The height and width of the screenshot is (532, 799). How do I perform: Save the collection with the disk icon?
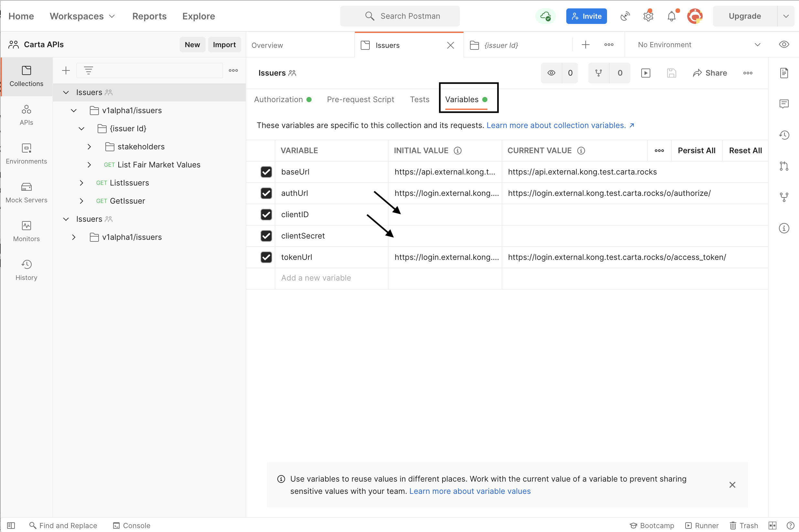671,73
